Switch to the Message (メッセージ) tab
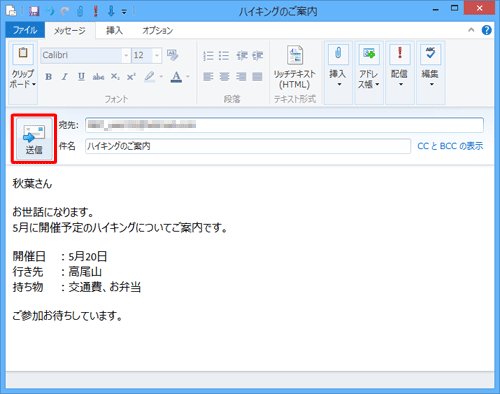The width and height of the screenshot is (500, 394). coord(70,31)
